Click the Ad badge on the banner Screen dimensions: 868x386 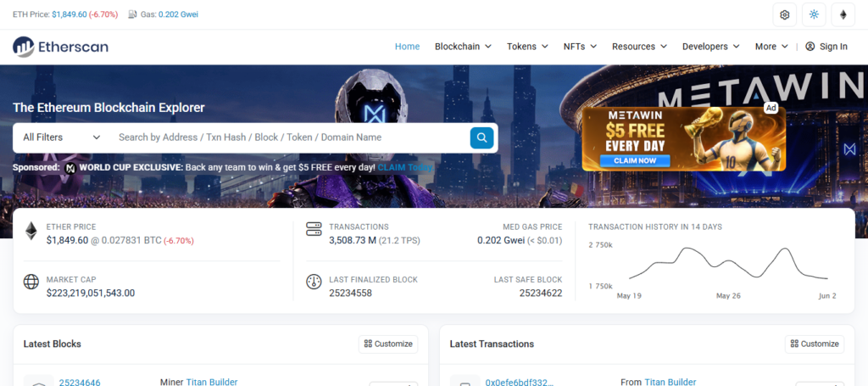(771, 108)
